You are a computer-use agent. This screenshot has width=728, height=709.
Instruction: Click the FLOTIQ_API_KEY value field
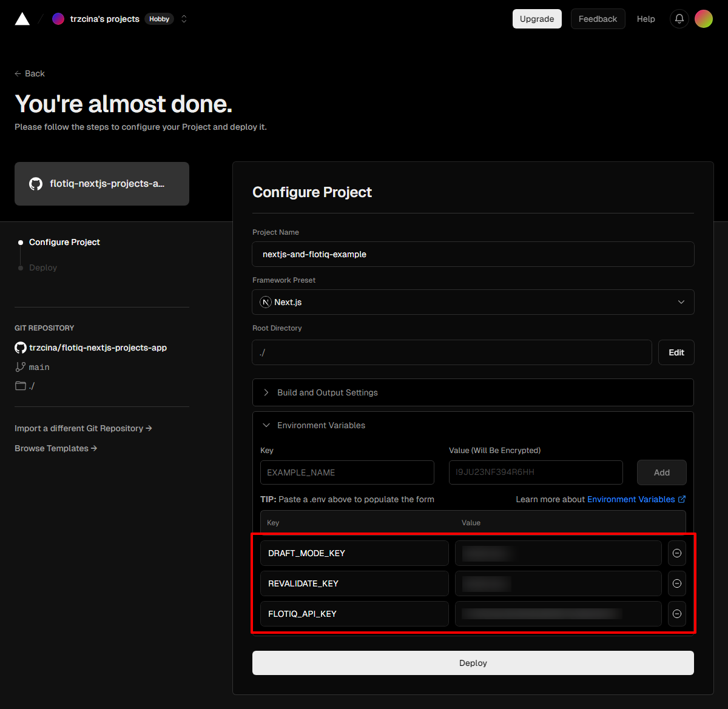pos(558,614)
